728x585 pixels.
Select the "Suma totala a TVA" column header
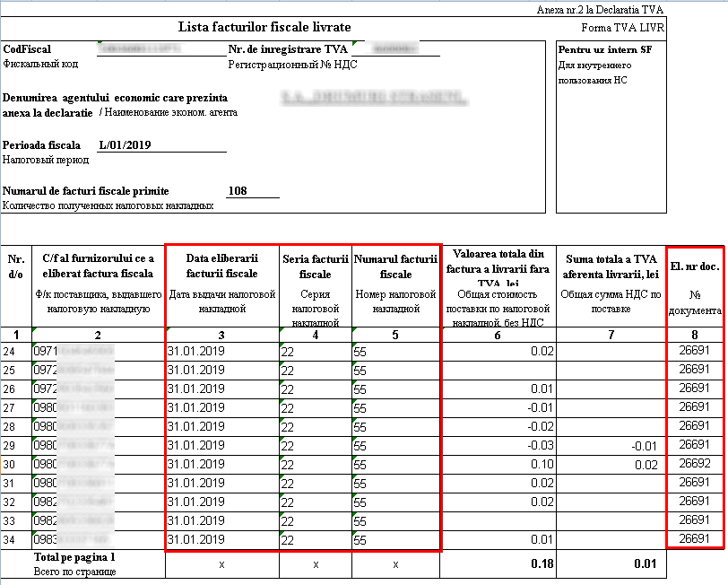pyautogui.click(x=611, y=266)
